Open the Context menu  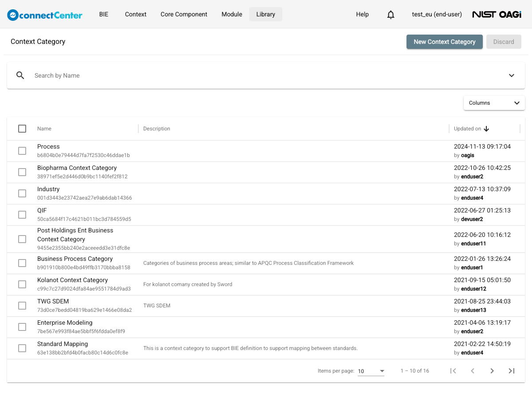[x=136, y=14]
